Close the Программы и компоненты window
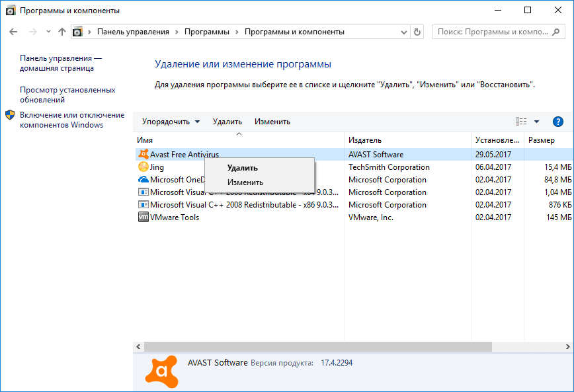The width and height of the screenshot is (574, 392). pos(558,11)
